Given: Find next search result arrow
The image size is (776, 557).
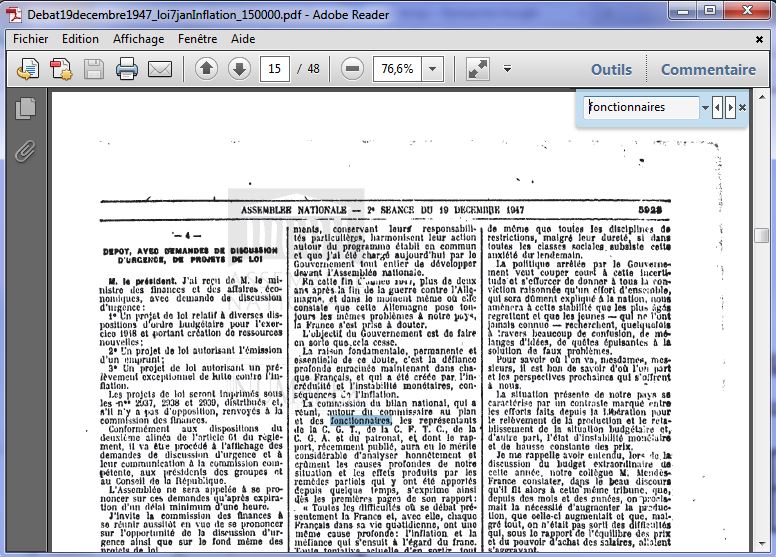Looking at the screenshot, I should point(730,107).
